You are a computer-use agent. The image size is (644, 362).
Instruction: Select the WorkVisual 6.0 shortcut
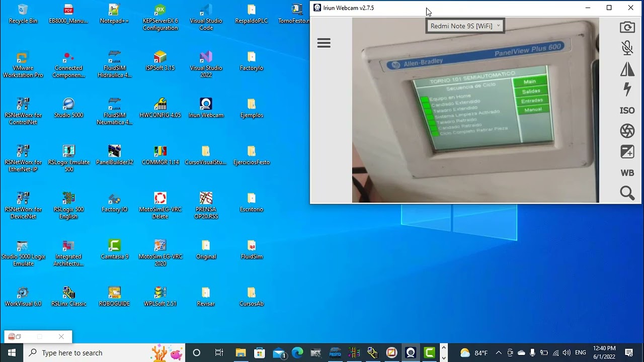coord(23,297)
